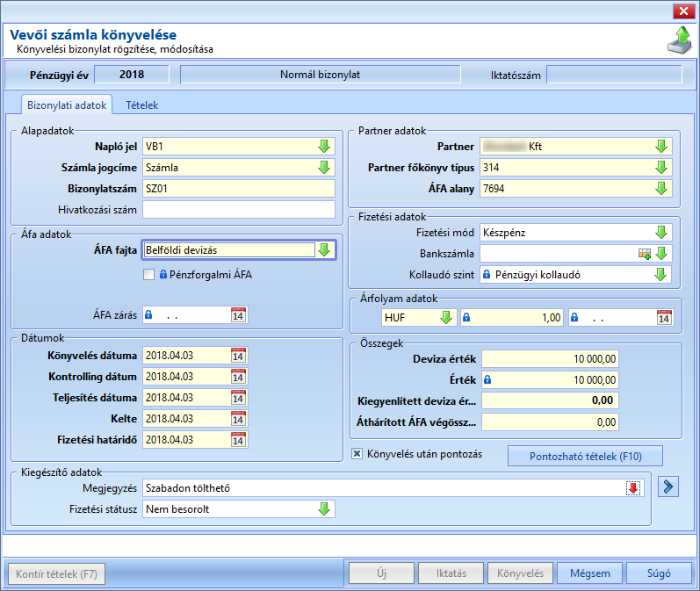Click red arrow icon in Megjegyzés field
700x591 pixels.
tap(633, 488)
